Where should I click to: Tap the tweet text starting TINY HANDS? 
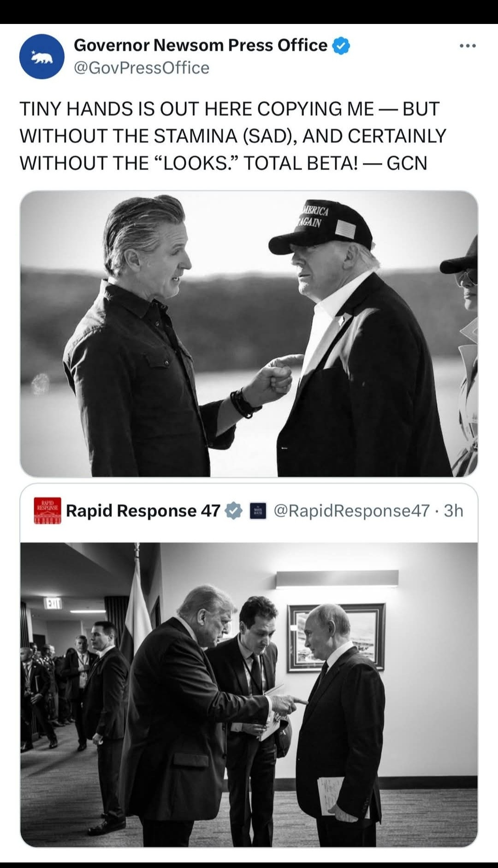click(x=233, y=136)
